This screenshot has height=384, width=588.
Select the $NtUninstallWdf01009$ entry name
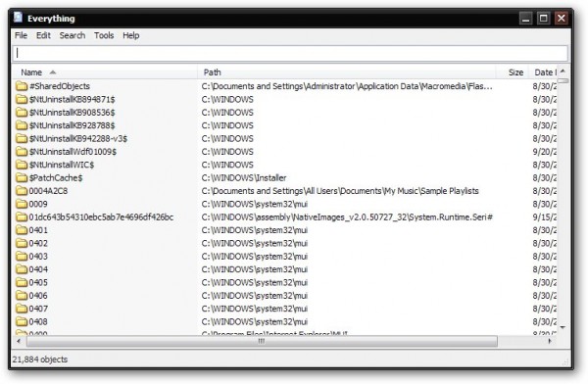click(73, 152)
